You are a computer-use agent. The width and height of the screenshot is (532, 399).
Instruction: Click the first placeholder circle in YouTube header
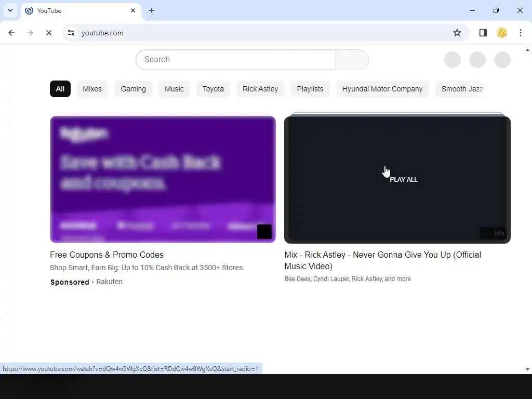453,60
